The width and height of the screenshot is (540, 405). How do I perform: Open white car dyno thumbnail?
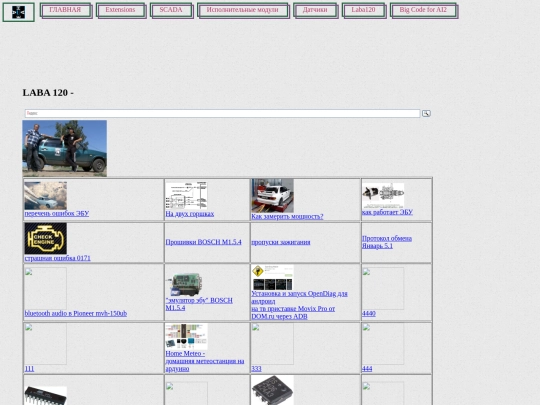point(272,196)
